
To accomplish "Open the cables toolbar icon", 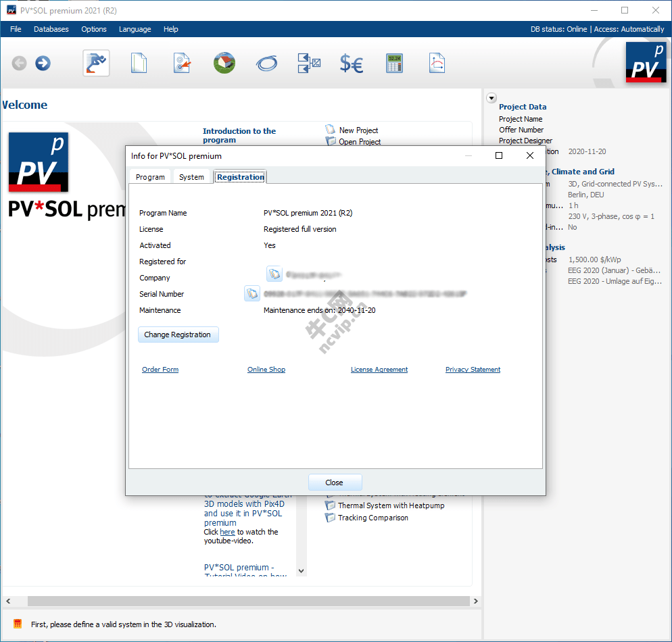I will [x=266, y=64].
